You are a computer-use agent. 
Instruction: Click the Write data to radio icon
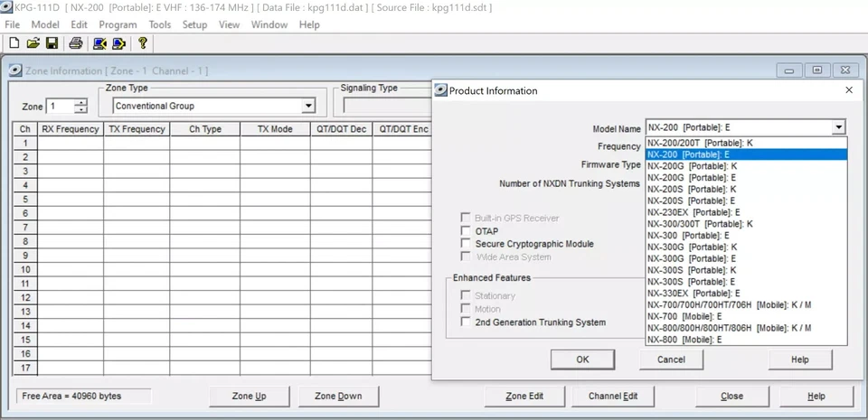tap(119, 43)
